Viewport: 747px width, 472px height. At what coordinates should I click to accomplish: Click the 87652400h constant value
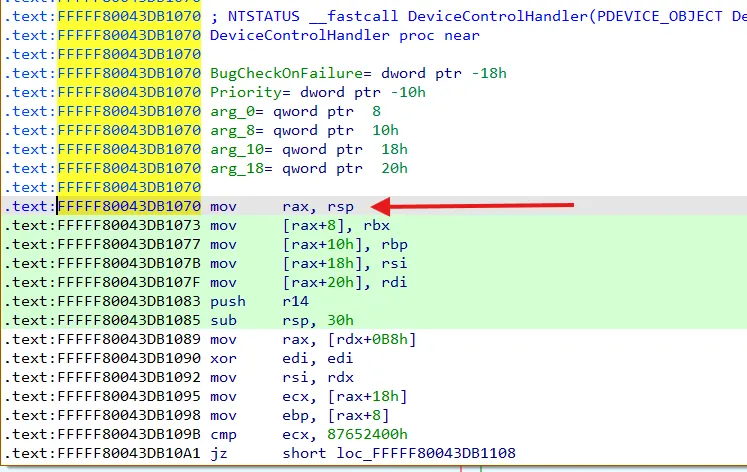click(x=367, y=434)
